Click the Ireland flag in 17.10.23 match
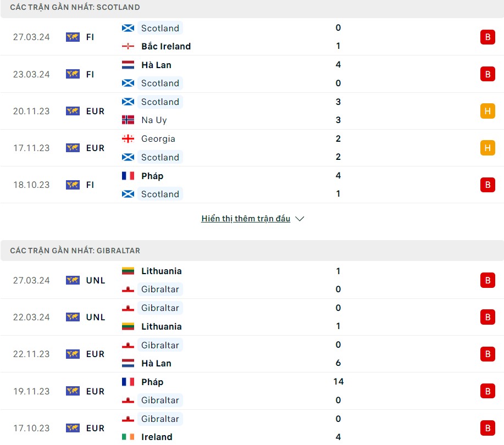Viewport: 504px width, 445px height. [x=128, y=437]
